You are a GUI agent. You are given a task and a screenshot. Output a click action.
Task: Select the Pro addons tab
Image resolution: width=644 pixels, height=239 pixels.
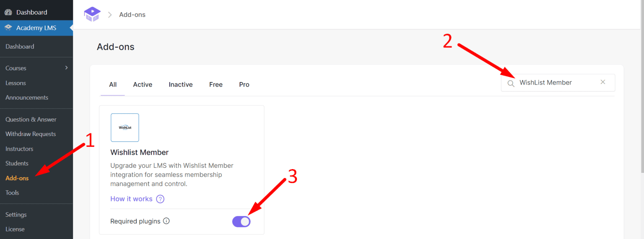244,85
